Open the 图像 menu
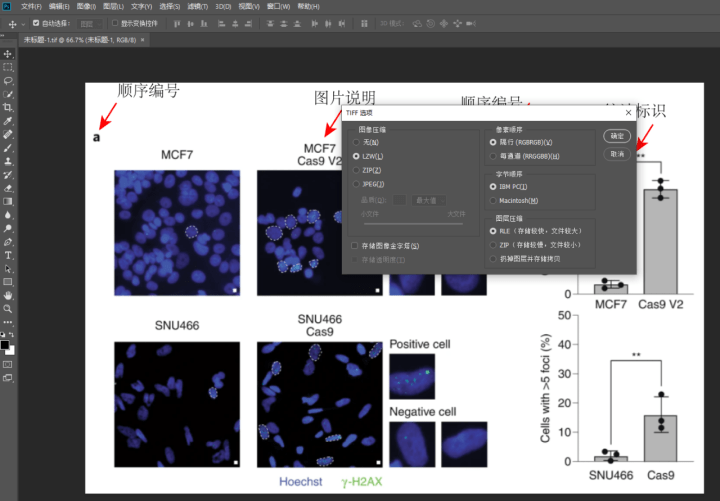The image size is (720, 501). [x=85, y=6]
